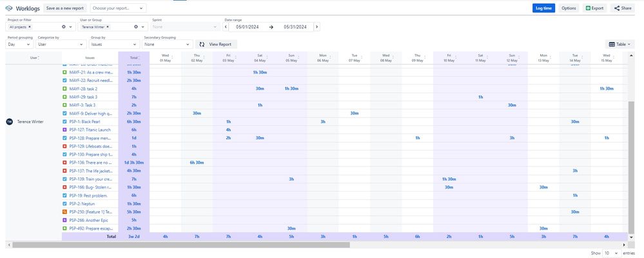Expand the Project or Filter dropdown
This screenshot has height=258, width=644.
point(72,26)
